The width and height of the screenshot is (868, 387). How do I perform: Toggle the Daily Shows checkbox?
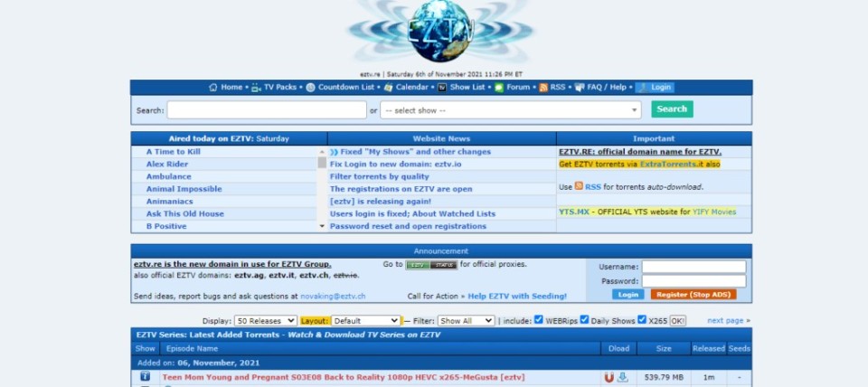pyautogui.click(x=584, y=319)
